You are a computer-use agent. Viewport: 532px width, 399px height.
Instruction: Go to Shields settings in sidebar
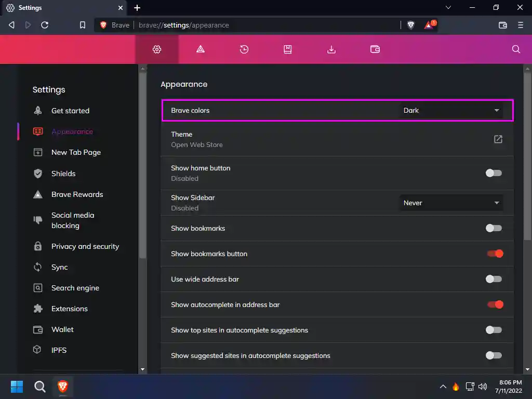coord(63,174)
